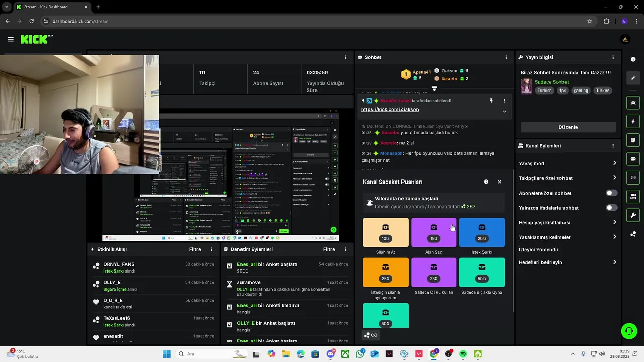
Task: Open browser extensions puzzle icon
Action: tap(606, 21)
